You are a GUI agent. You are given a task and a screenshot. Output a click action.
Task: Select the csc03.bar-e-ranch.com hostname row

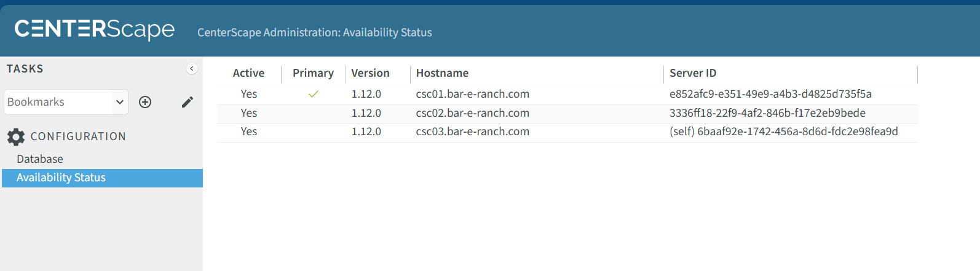tap(472, 132)
